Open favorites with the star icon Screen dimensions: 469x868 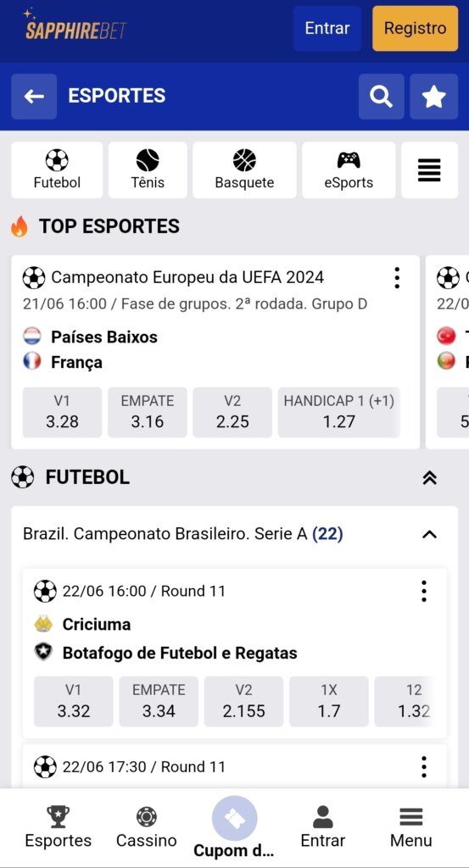point(433,97)
